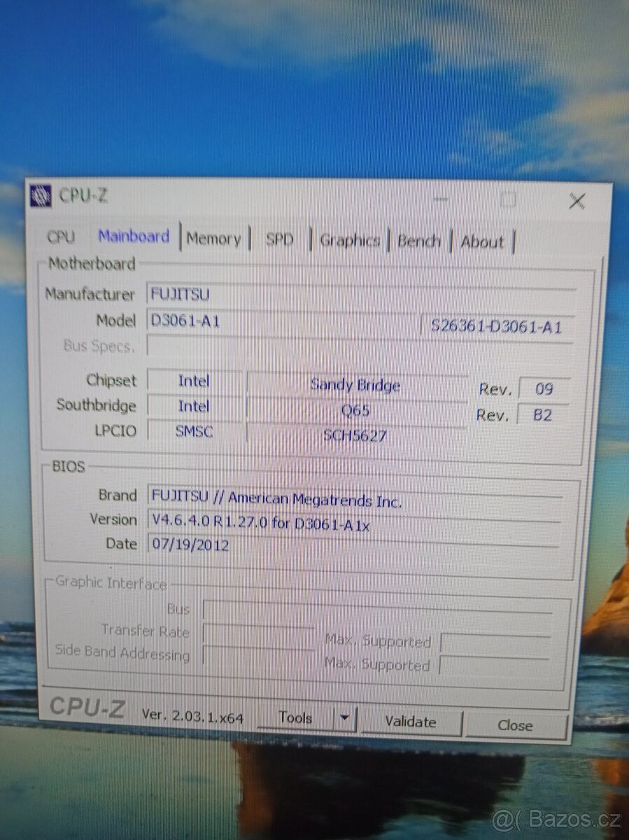Click the Sandy Bridge chipset field

pyautogui.click(x=355, y=386)
